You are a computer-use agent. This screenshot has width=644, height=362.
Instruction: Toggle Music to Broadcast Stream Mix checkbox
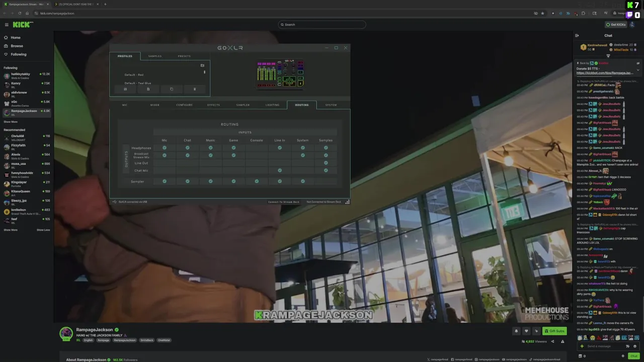pyautogui.click(x=211, y=155)
